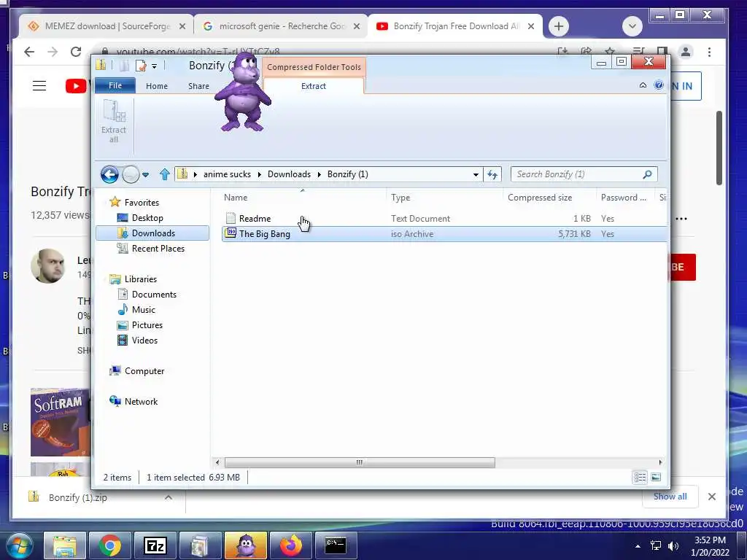Image resolution: width=747 pixels, height=560 pixels.
Task: Click Show all downloads button
Action: 670,497
